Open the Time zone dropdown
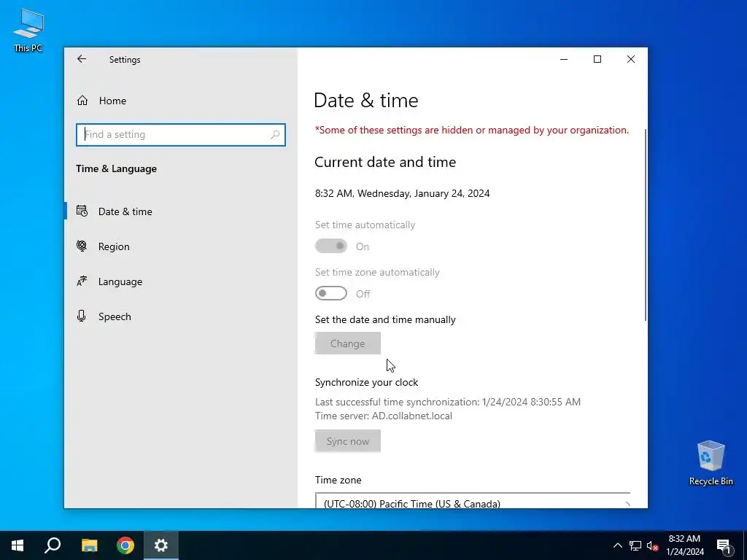Image resolution: width=747 pixels, height=560 pixels. click(473, 501)
